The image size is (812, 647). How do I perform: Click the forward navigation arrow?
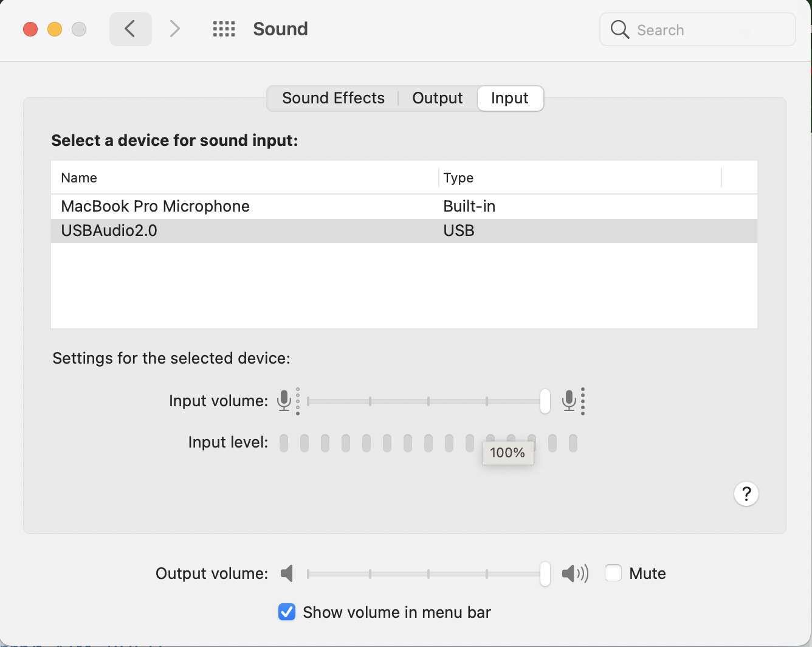pos(174,29)
